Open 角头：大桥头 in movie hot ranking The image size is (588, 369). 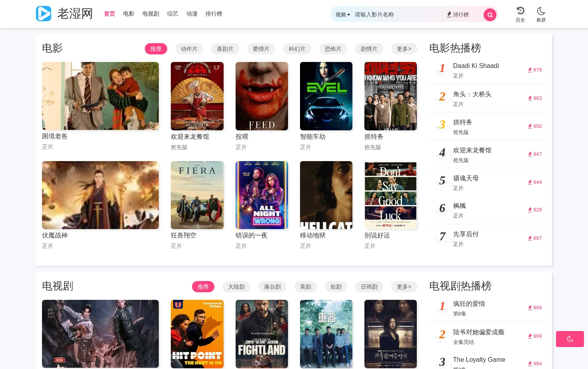[x=472, y=94]
